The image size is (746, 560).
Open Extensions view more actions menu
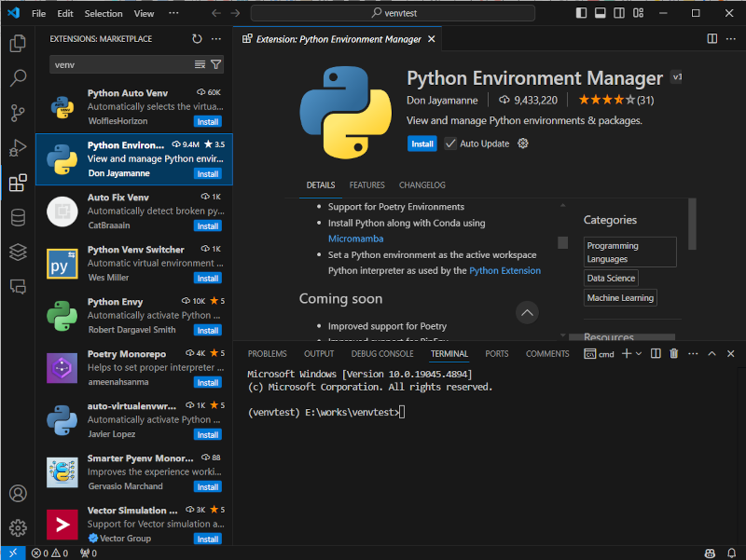pos(216,39)
